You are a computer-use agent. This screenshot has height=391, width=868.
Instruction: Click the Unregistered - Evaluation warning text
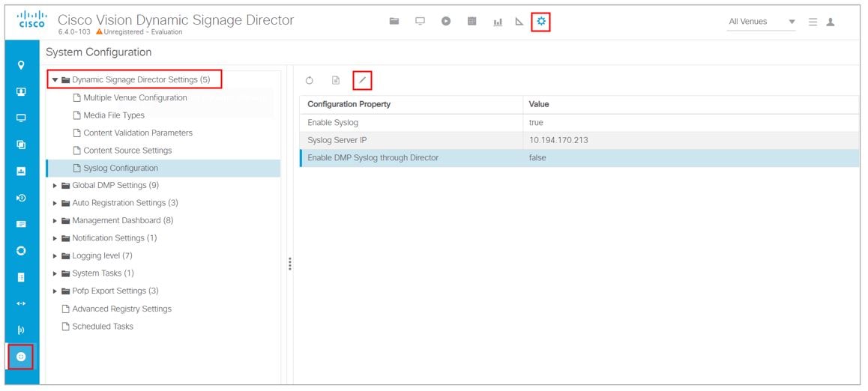coord(143,32)
